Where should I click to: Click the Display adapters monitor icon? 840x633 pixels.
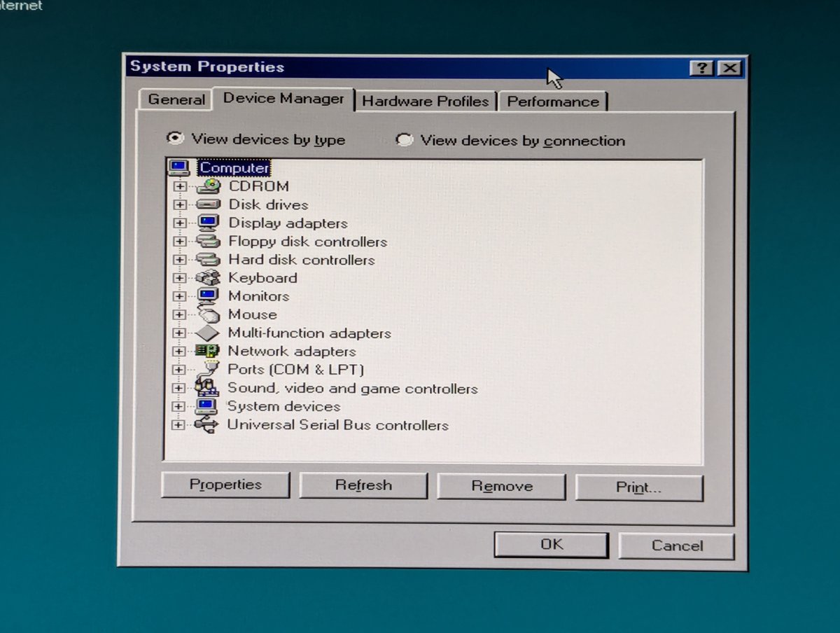[x=208, y=223]
